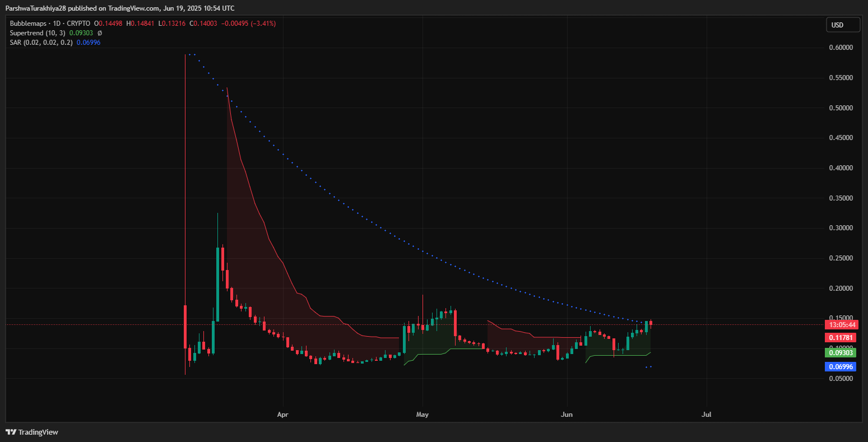Click the published-on TradingView.com header text
The width and height of the screenshot is (868, 442).
tap(120, 8)
